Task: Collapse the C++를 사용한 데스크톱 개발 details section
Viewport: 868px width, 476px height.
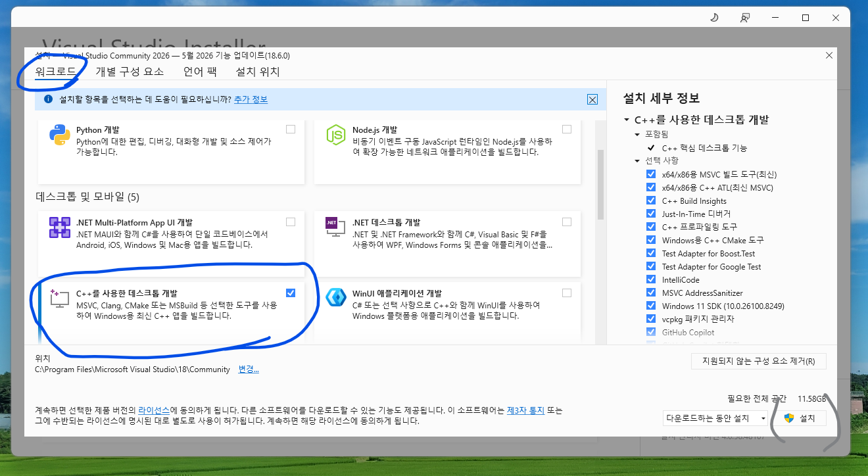Action: coord(626,120)
